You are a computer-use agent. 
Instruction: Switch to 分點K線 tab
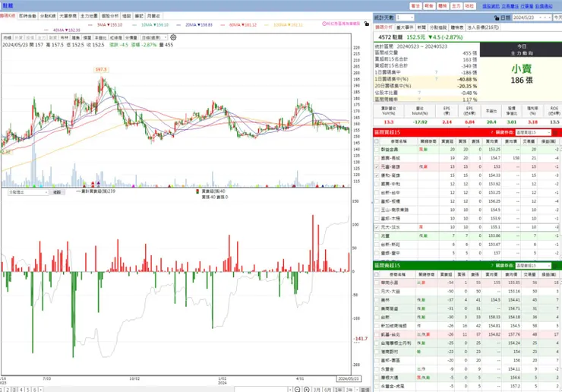48,16
